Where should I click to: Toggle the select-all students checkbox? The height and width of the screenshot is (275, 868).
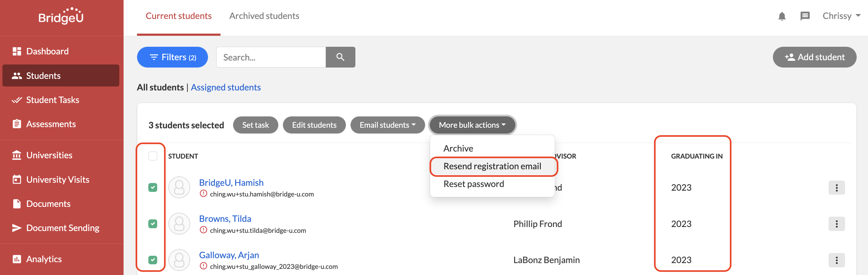click(153, 156)
